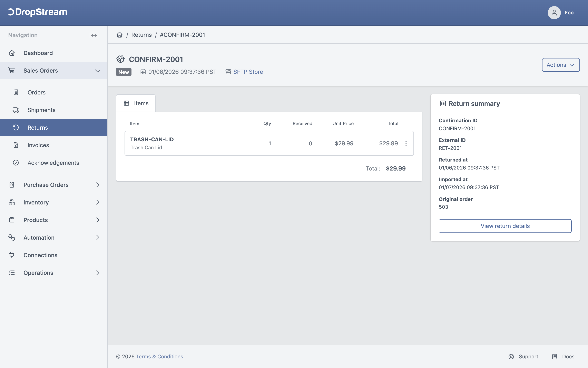The height and width of the screenshot is (368, 588).
Task: Select Returns in the sidebar
Action: pyautogui.click(x=54, y=128)
